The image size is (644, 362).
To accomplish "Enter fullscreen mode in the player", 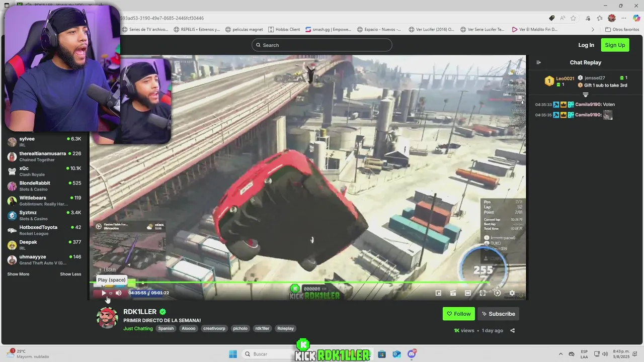I will [482, 293].
